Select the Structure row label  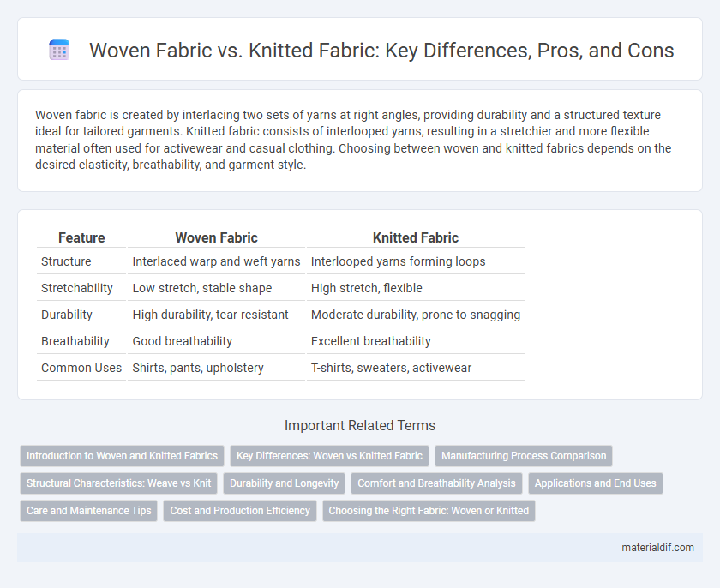[66, 261]
